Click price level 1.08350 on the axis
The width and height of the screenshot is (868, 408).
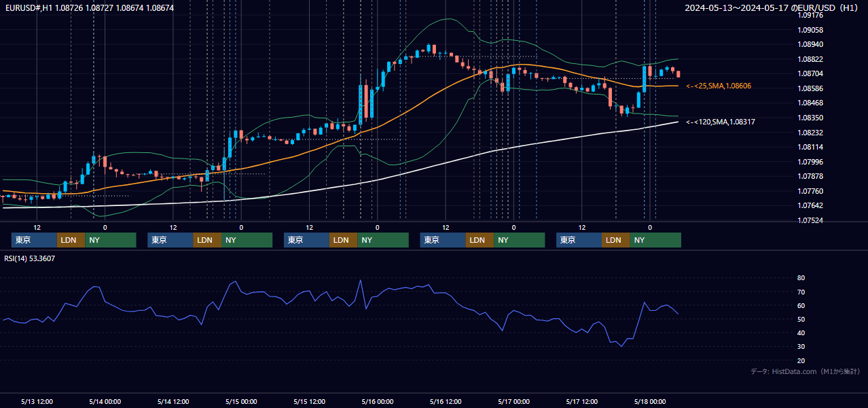click(810, 118)
